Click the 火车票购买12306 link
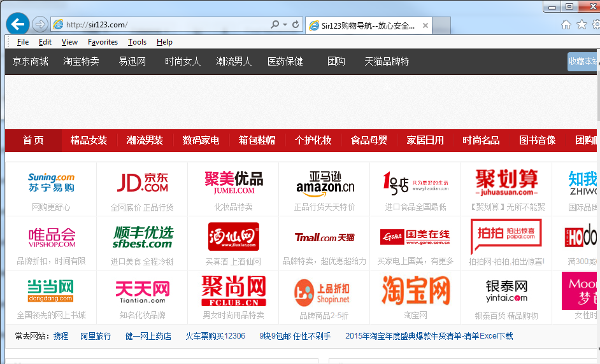The height and width of the screenshot is (364, 600). pos(215,336)
